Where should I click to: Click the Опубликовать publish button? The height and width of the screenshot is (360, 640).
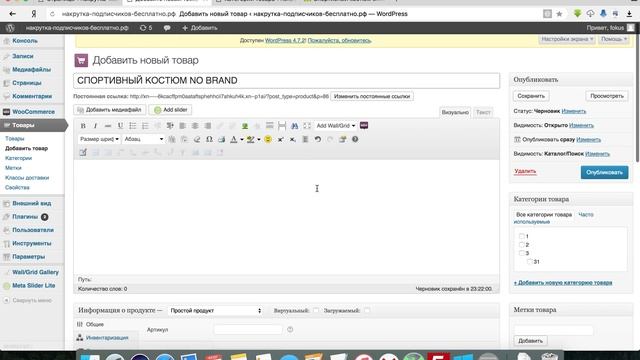coord(604,172)
